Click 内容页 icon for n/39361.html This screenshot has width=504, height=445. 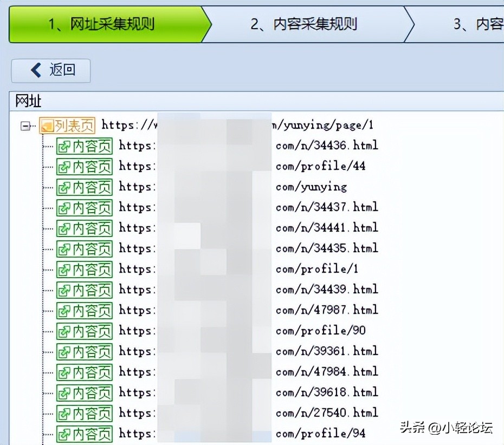85,352
